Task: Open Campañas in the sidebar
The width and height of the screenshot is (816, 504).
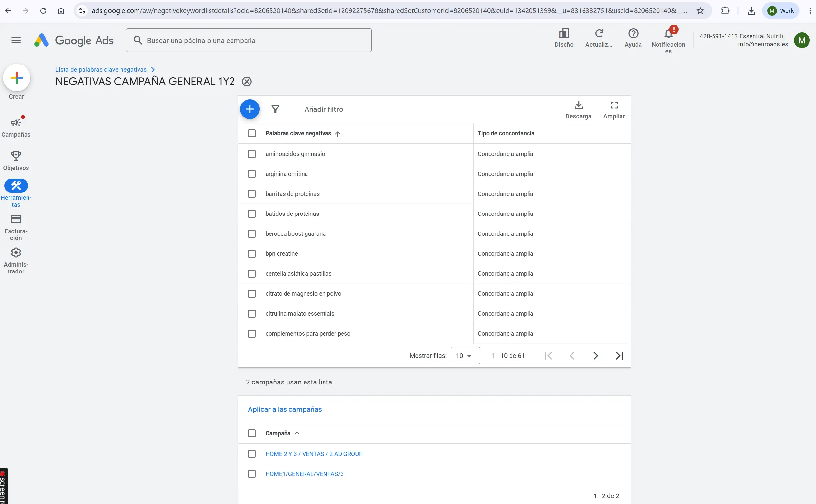Action: 16,127
